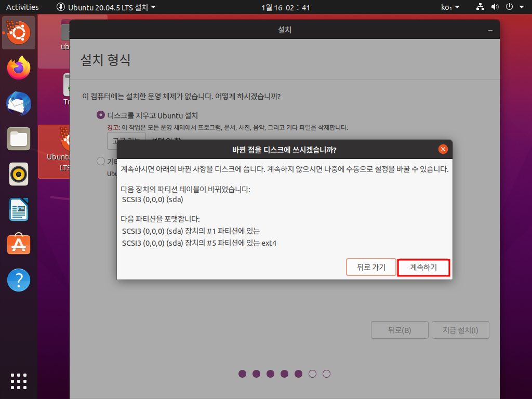
Task: Open the ko input language dropdown
Action: (x=450, y=7)
